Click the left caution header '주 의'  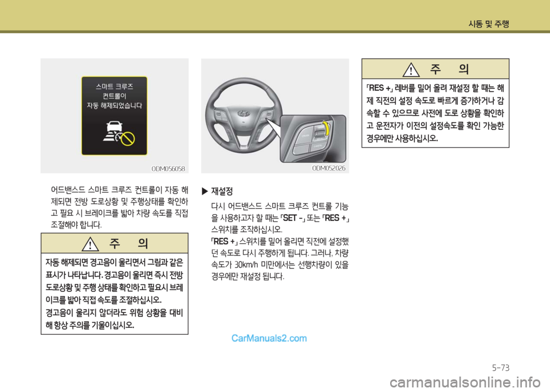[128, 243]
